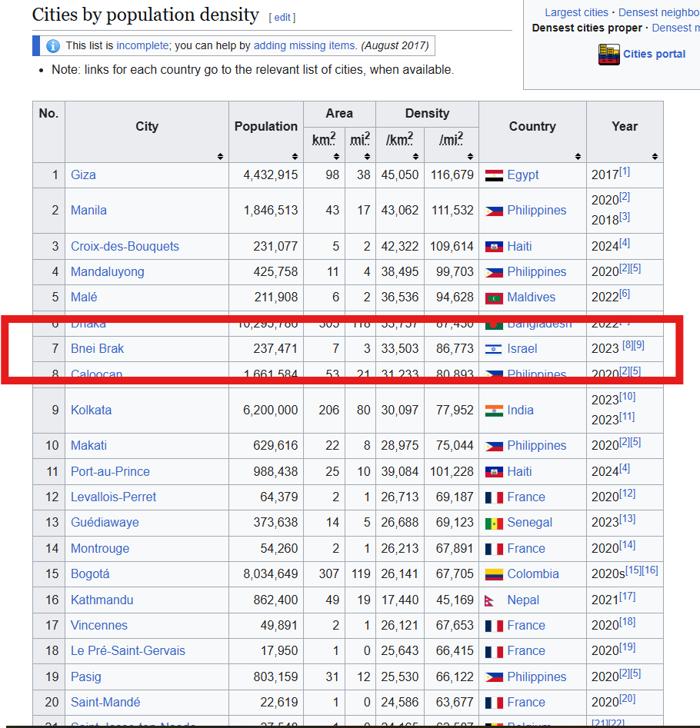The image size is (700, 728).
Task: Open the Cities portal text link
Action: coord(654,55)
